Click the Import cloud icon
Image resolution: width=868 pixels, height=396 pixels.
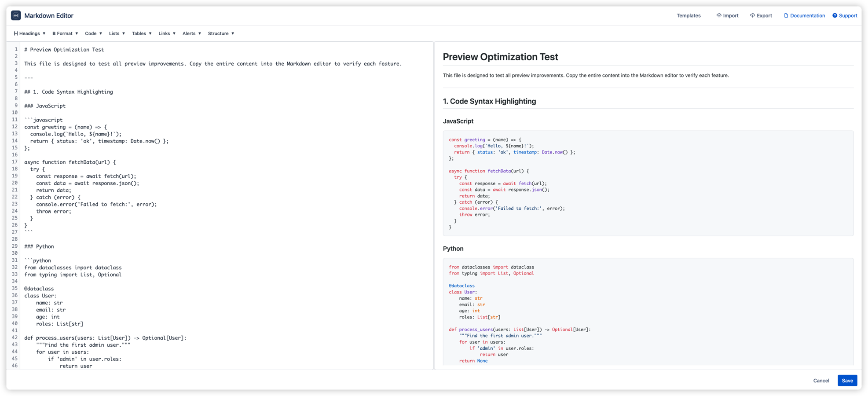[x=719, y=15]
